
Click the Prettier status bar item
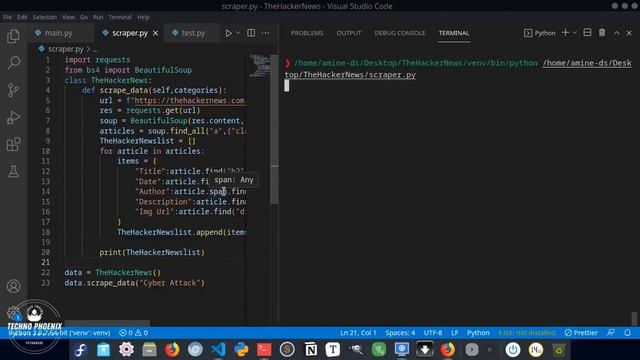(581, 333)
